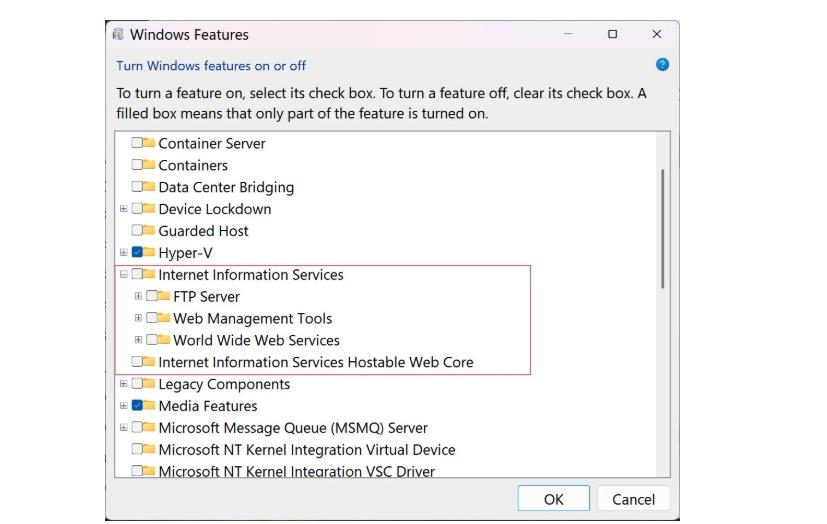
Task: Uncheck the Hyper-V checkbox
Action: pos(137,253)
